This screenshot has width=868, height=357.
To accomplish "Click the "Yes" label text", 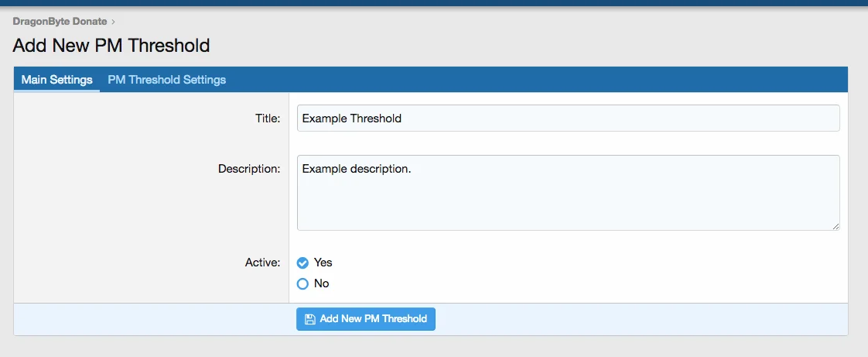I will pos(323,263).
